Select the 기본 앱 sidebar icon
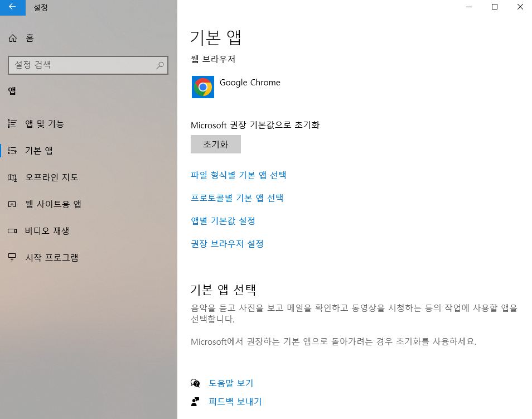The image size is (532, 419). pos(12,151)
